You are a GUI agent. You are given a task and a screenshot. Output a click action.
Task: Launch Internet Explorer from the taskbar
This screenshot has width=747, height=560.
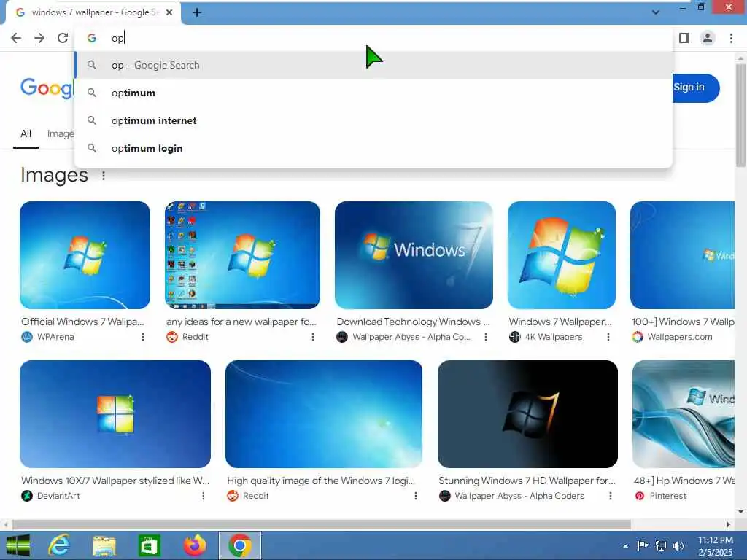(59, 545)
